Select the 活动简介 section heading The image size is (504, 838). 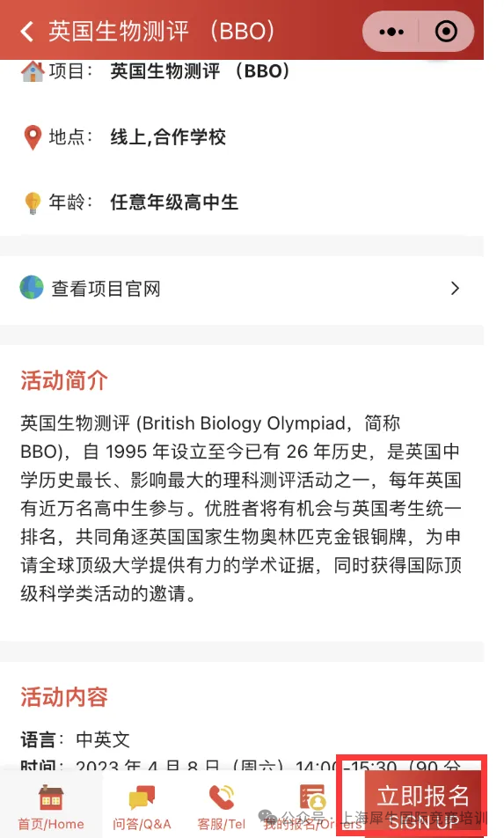click(x=64, y=380)
